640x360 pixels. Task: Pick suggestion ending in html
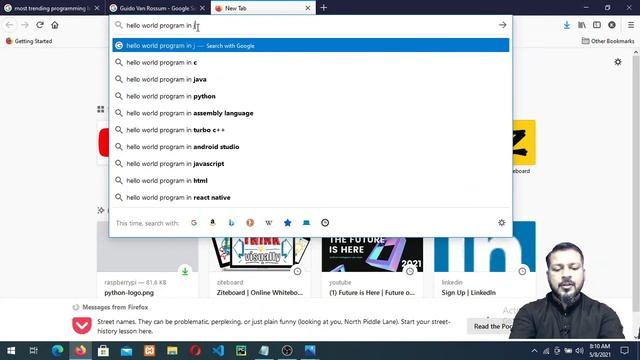[311, 180]
